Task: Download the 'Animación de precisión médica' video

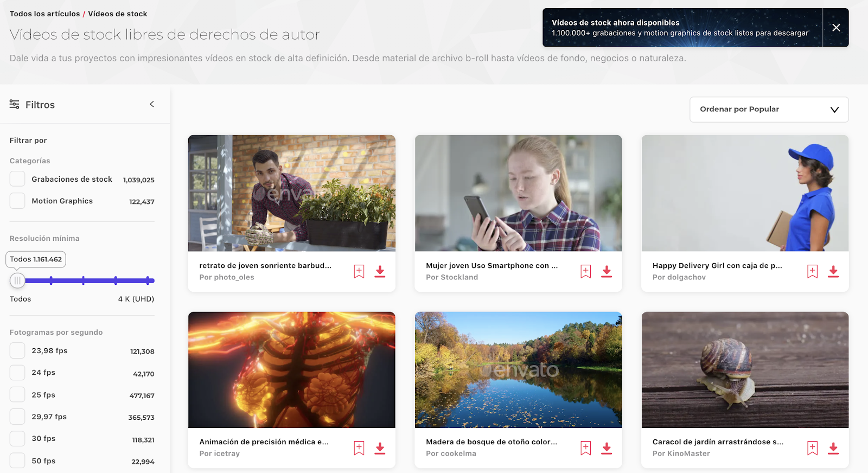Action: pos(380,448)
